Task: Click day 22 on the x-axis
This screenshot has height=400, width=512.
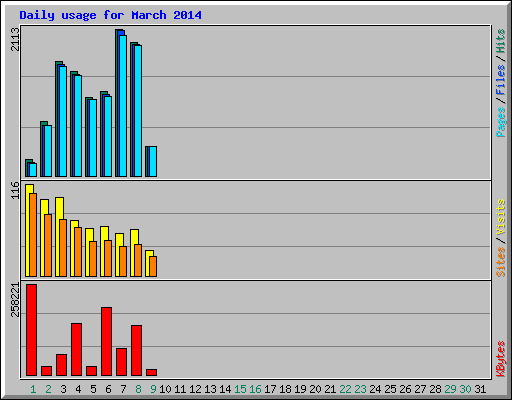Action: click(345, 389)
